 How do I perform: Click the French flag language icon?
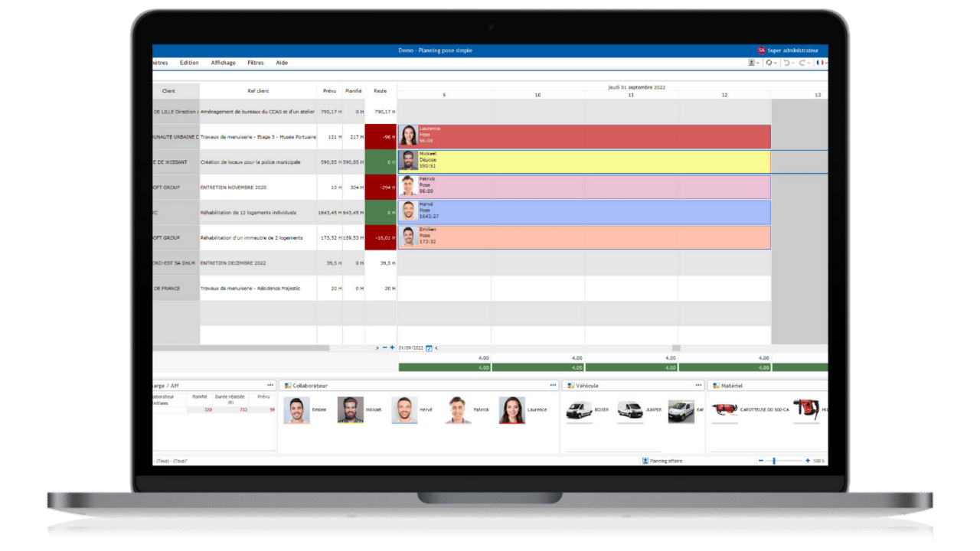click(x=819, y=63)
